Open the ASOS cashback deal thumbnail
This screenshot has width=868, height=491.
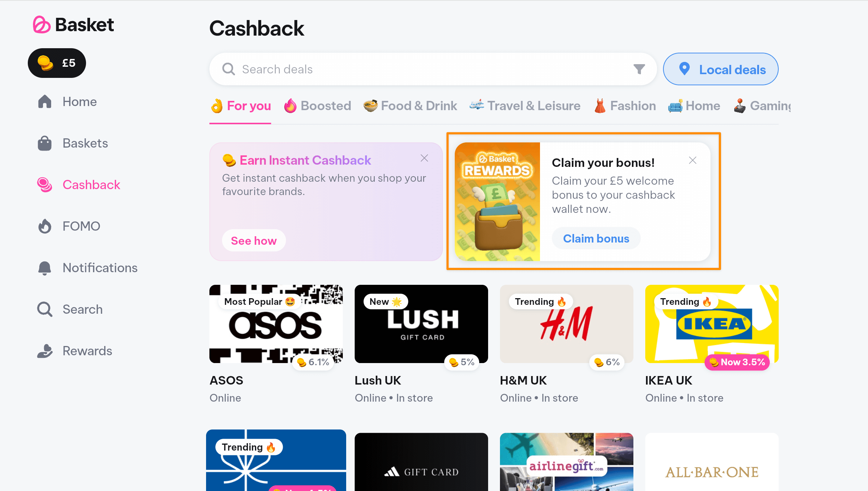pos(276,324)
